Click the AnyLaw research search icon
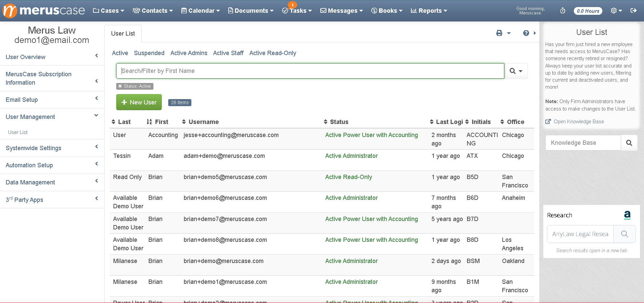The image size is (644, 303). [x=625, y=234]
